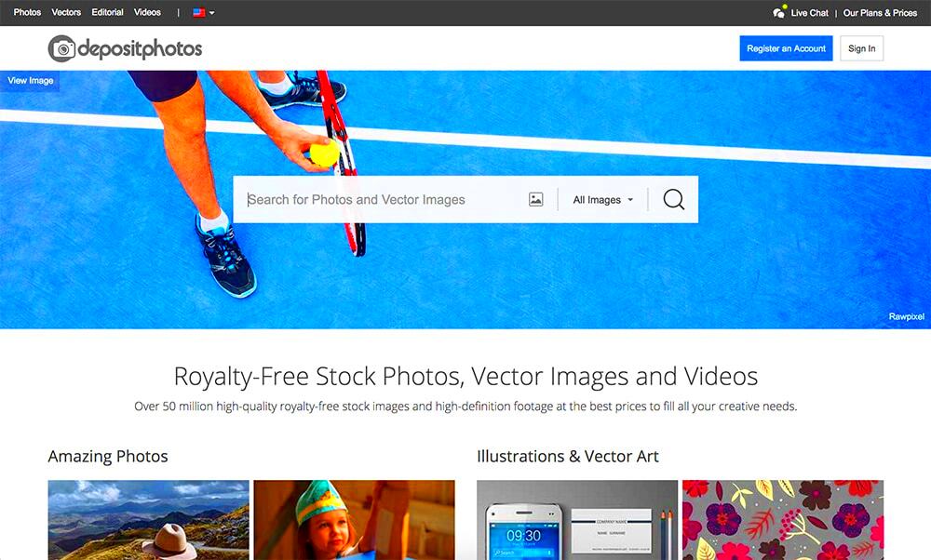Open the mountain landscape photo thumbnail
The width and height of the screenshot is (931, 560).
(x=147, y=521)
